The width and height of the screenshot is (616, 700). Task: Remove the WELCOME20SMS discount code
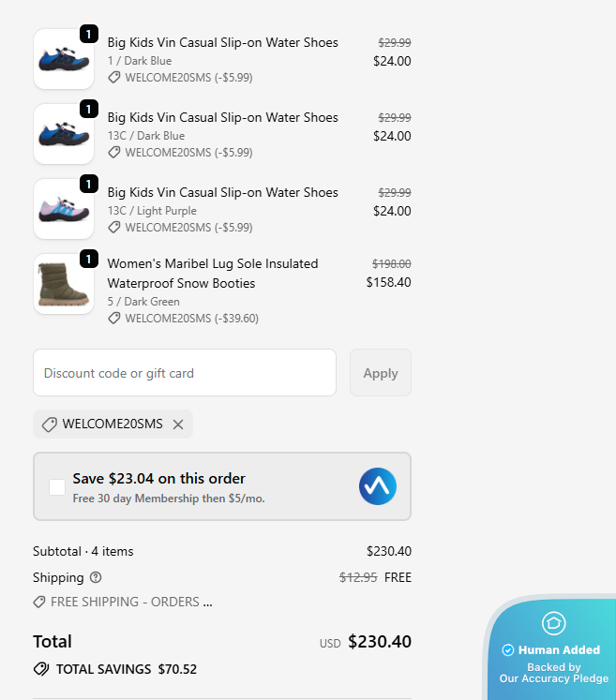[x=178, y=424]
